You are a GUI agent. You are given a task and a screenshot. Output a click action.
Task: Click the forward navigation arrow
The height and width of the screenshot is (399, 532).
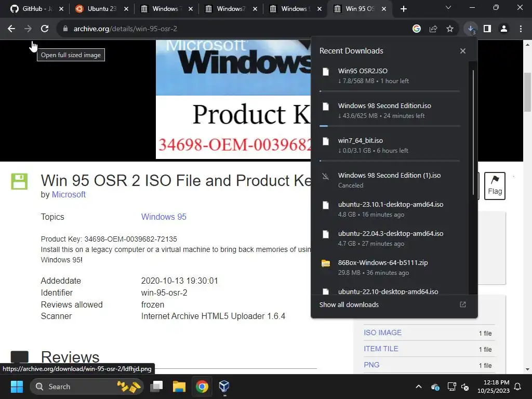[28, 29]
